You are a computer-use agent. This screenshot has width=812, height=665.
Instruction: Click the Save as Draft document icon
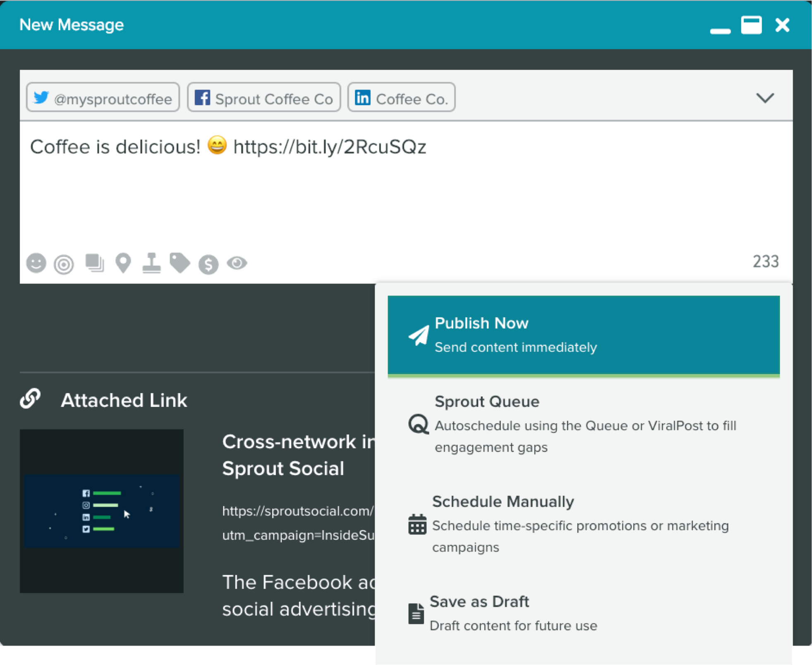coord(416,613)
